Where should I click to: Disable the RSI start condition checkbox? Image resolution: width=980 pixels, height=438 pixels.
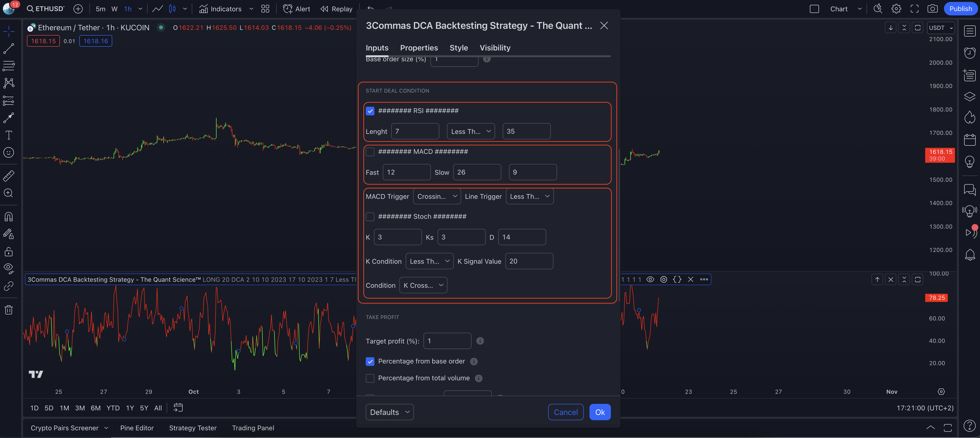[370, 111]
